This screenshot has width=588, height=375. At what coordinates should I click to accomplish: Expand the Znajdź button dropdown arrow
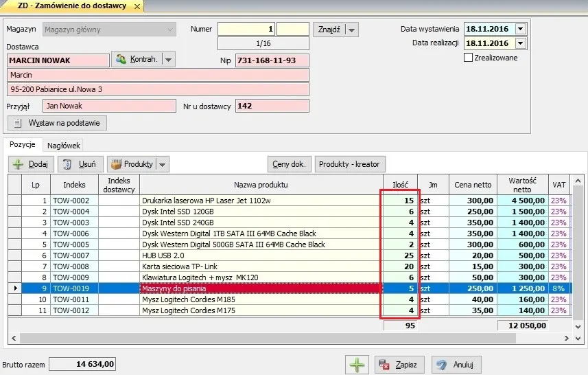351,30
